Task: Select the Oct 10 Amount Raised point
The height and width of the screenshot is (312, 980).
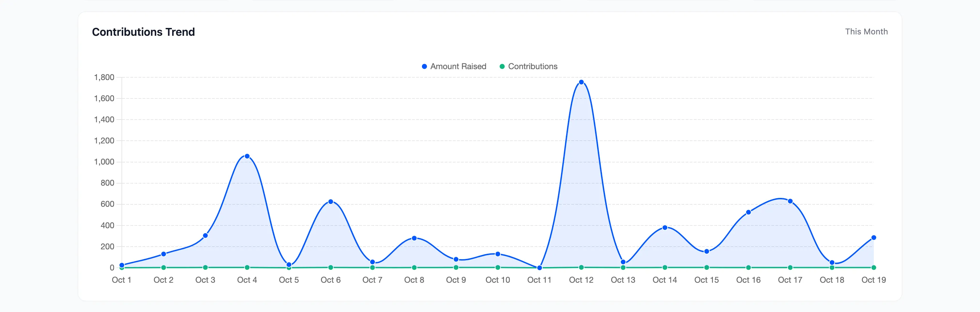Action: (x=497, y=254)
